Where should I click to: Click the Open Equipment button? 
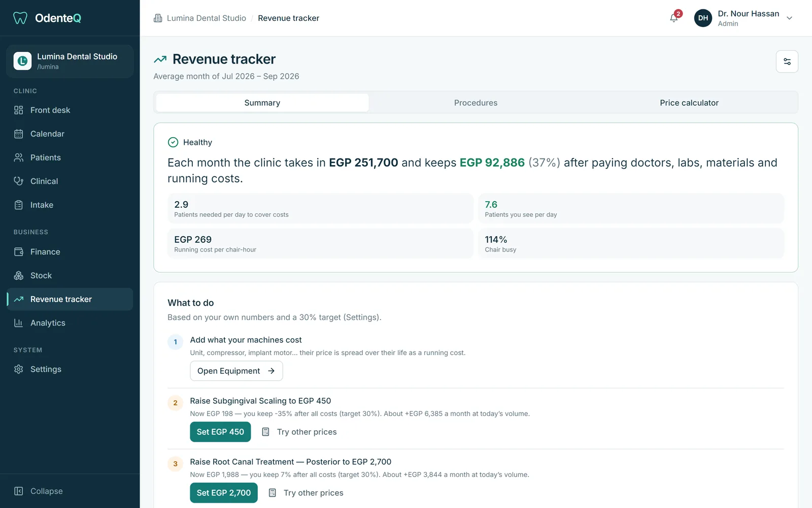tap(236, 371)
